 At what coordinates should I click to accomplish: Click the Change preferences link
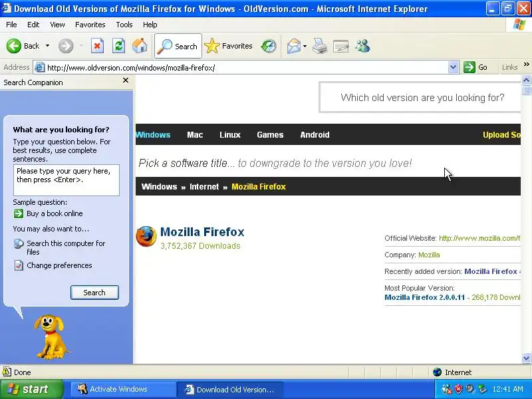pos(59,265)
